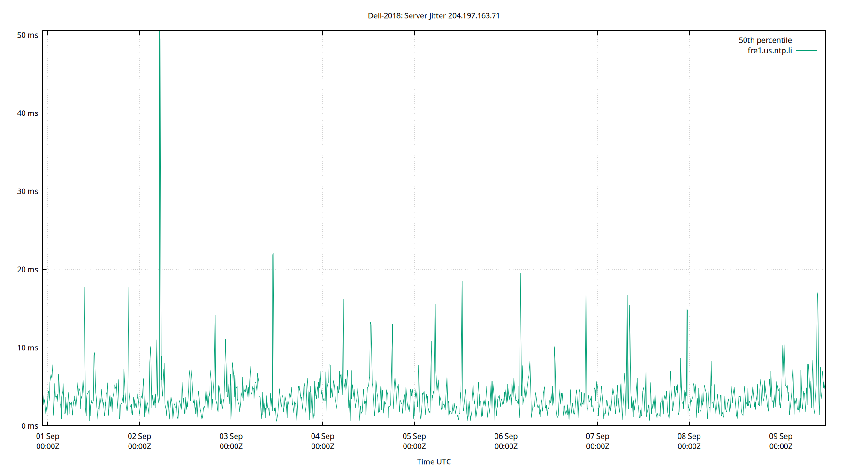
Task: Click the 30 ms axis tick mark
Action: [x=45, y=190]
